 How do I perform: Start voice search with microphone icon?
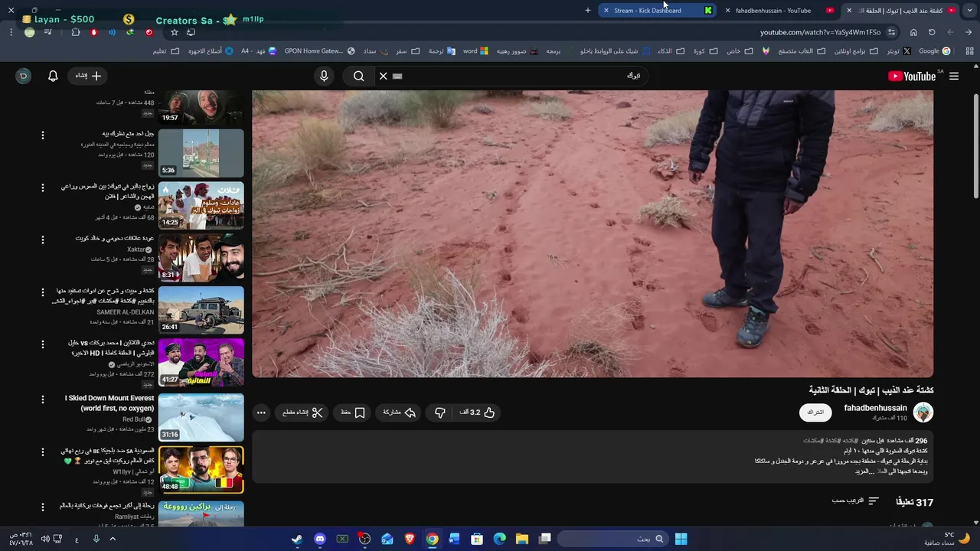(x=324, y=76)
